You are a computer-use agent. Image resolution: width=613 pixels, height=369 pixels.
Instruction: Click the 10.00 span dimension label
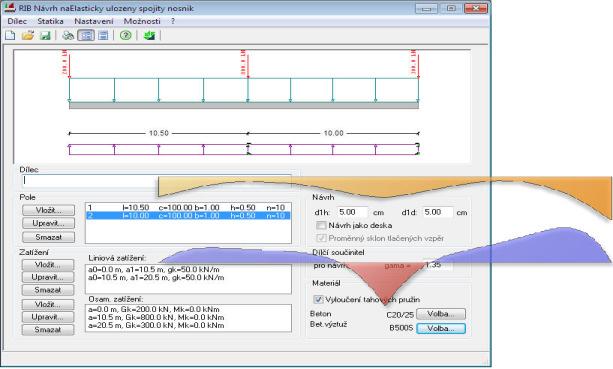333,133
